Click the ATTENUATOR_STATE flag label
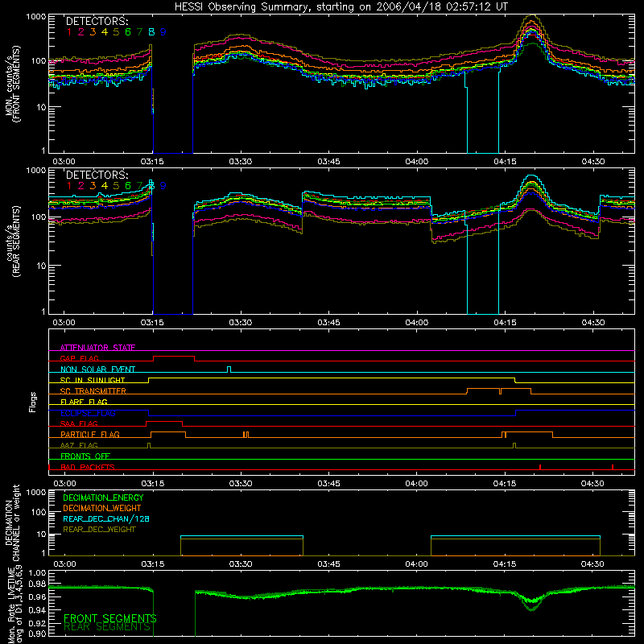The width and height of the screenshot is (644, 644). pyautogui.click(x=97, y=348)
